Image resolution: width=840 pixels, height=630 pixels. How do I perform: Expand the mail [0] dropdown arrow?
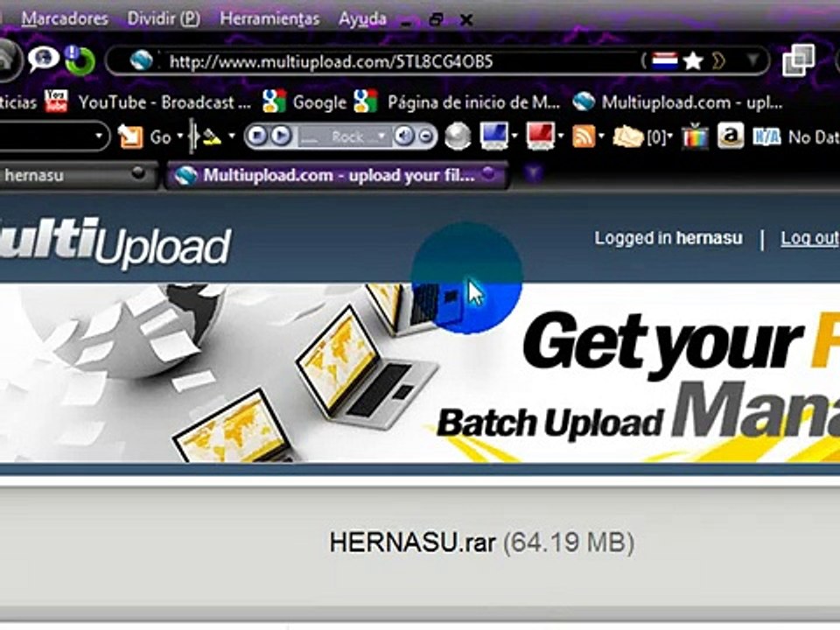coord(670,136)
